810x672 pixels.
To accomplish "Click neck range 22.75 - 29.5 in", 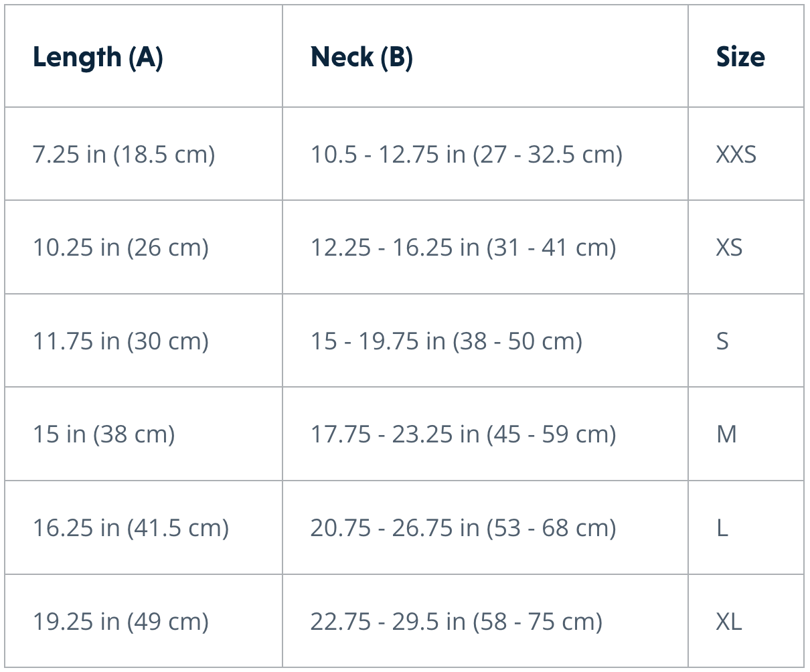I will [x=456, y=622].
